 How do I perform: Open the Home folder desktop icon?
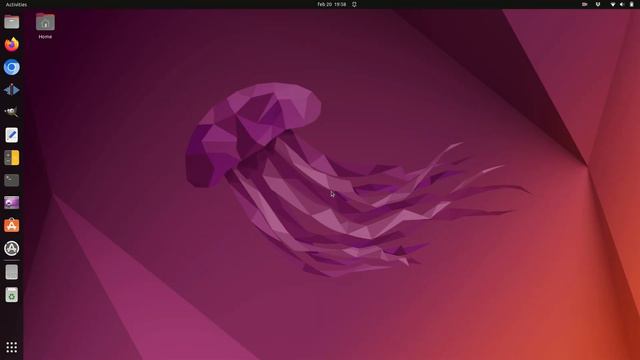[x=45, y=26]
